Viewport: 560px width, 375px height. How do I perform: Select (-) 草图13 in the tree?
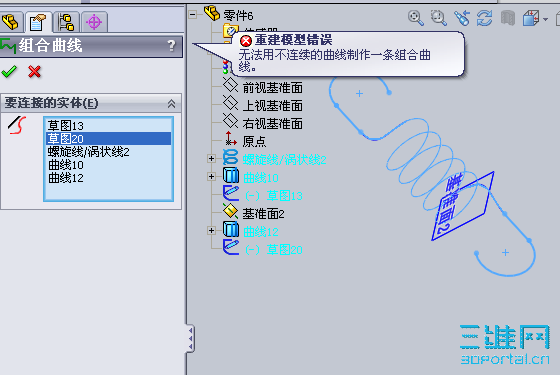tap(274, 196)
